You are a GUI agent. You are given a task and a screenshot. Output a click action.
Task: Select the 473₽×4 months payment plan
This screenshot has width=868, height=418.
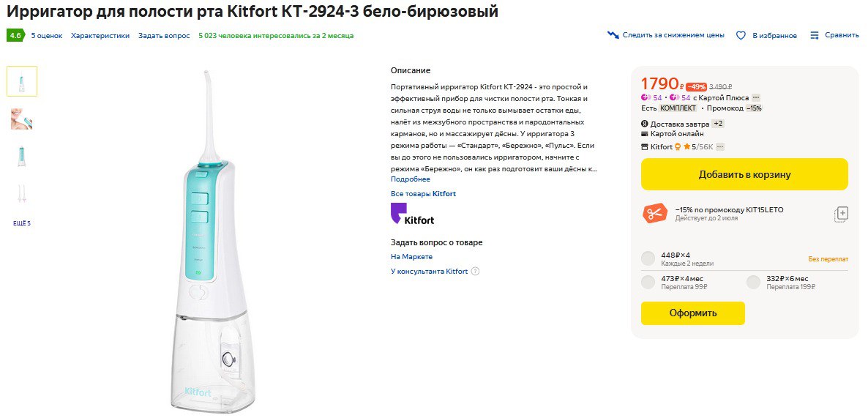coord(648,283)
